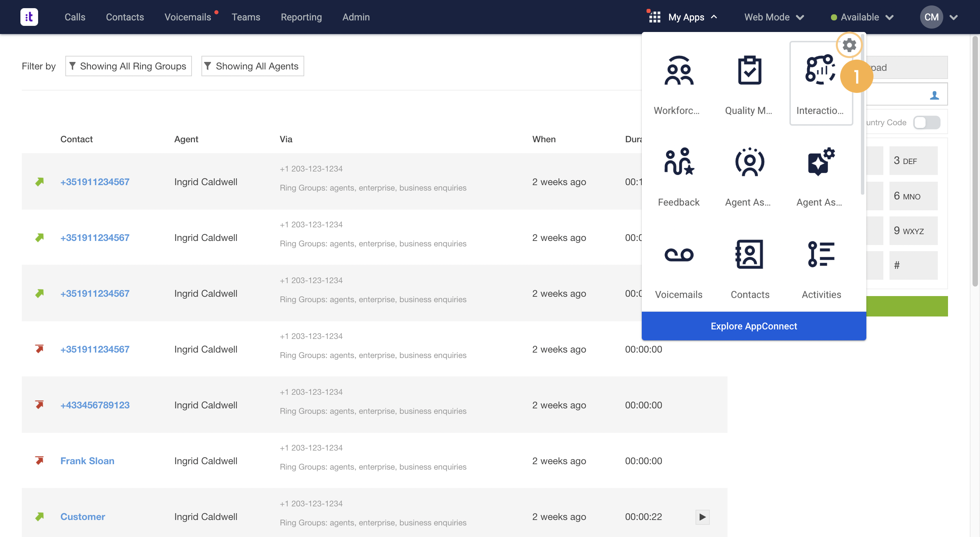The image size is (980, 537).
Task: Open the Showing All Ring Groups filter
Action: tap(128, 66)
